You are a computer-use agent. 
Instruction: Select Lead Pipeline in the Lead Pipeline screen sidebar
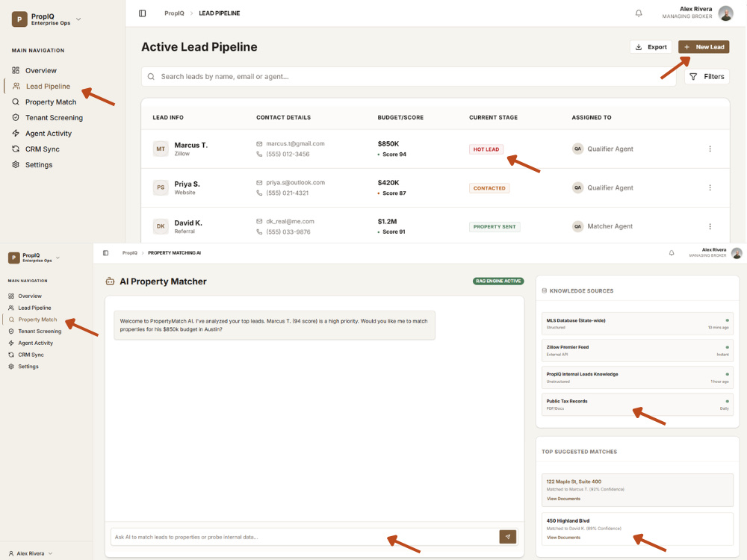point(48,86)
